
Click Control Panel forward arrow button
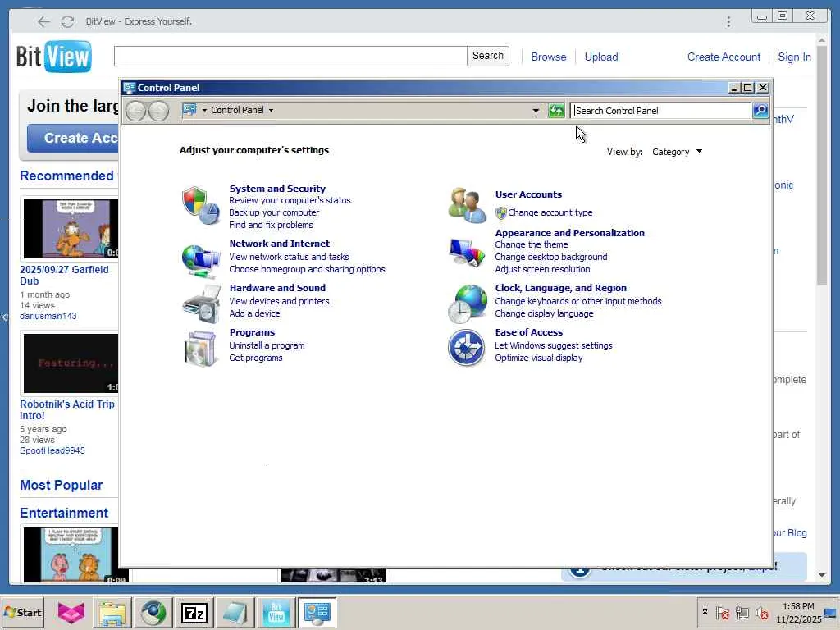click(x=158, y=111)
